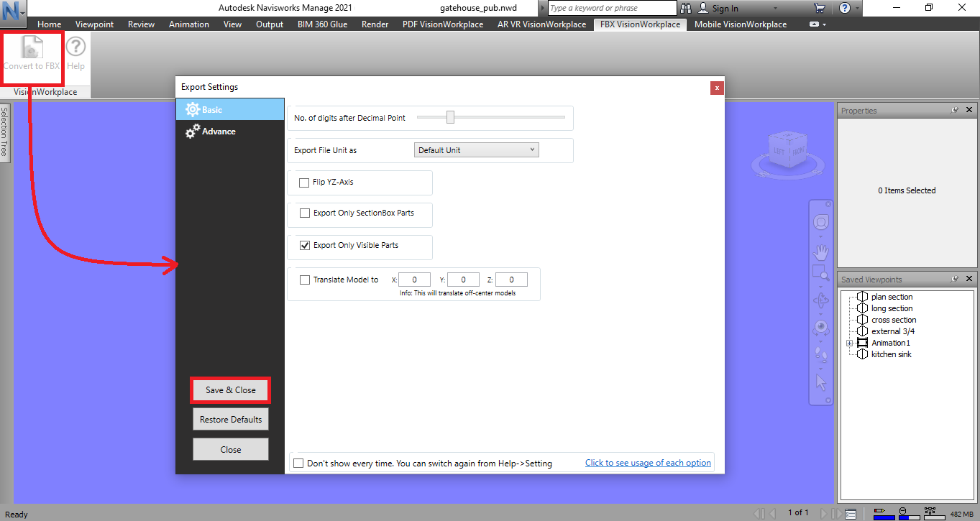The image size is (980, 521).
Task: Activate the Walk footsteps tool
Action: 820,355
